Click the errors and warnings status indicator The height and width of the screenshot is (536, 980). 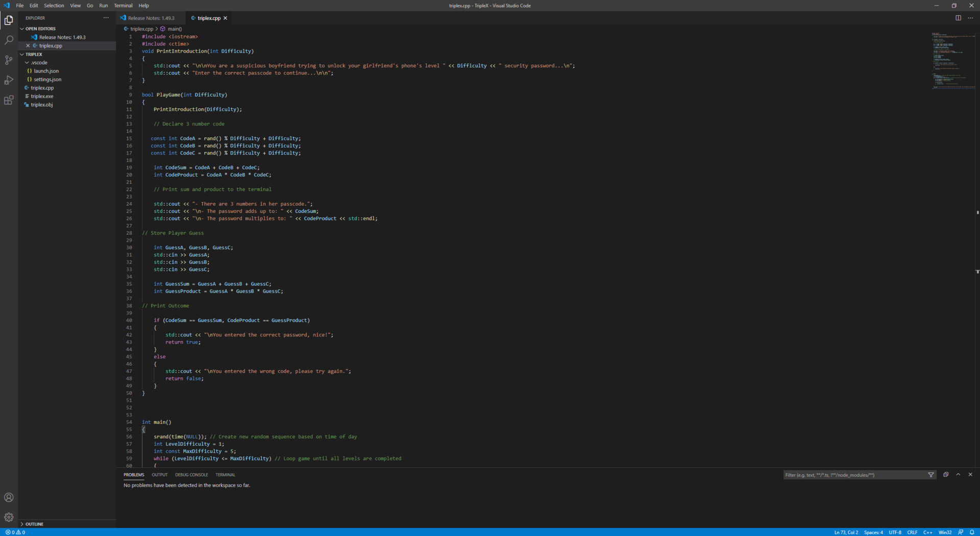(14, 532)
